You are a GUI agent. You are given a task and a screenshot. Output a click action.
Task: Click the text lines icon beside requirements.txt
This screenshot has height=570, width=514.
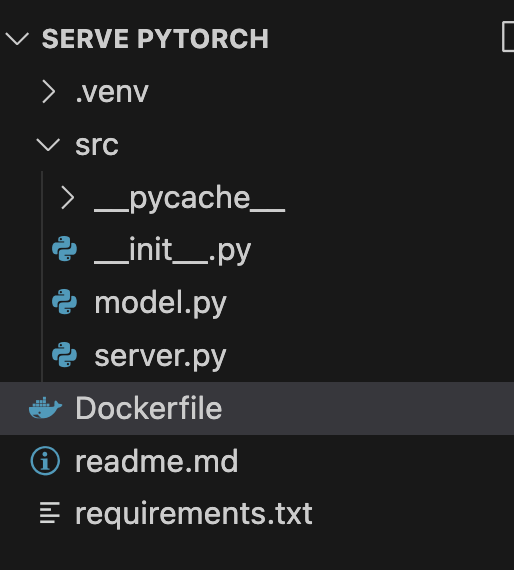click(x=49, y=513)
